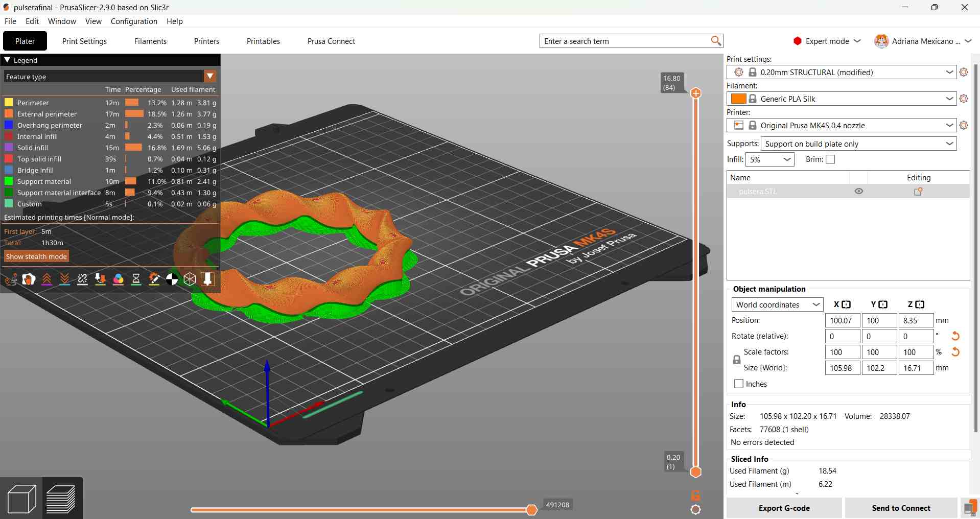980x519 pixels.
Task: Open filament settings via gear icon
Action: (964, 99)
